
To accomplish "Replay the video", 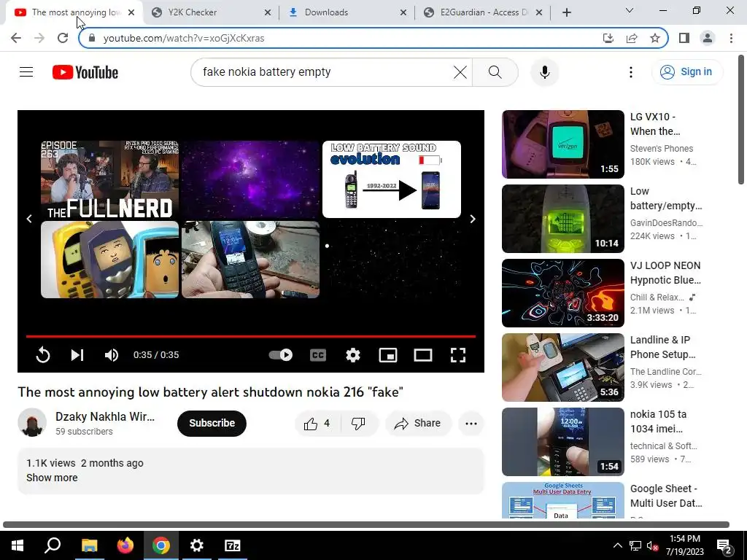I will (43, 355).
